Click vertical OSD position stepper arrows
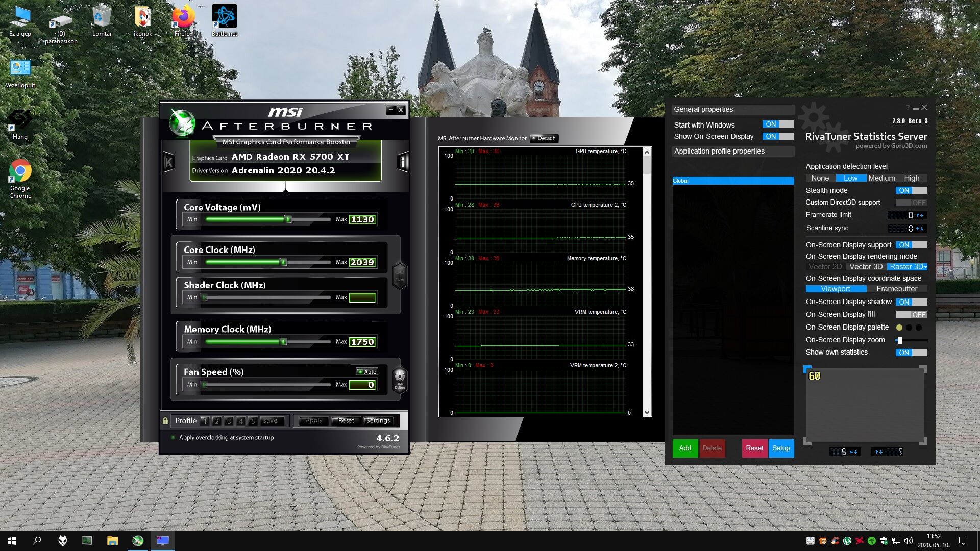The width and height of the screenshot is (980, 551). click(x=879, y=452)
